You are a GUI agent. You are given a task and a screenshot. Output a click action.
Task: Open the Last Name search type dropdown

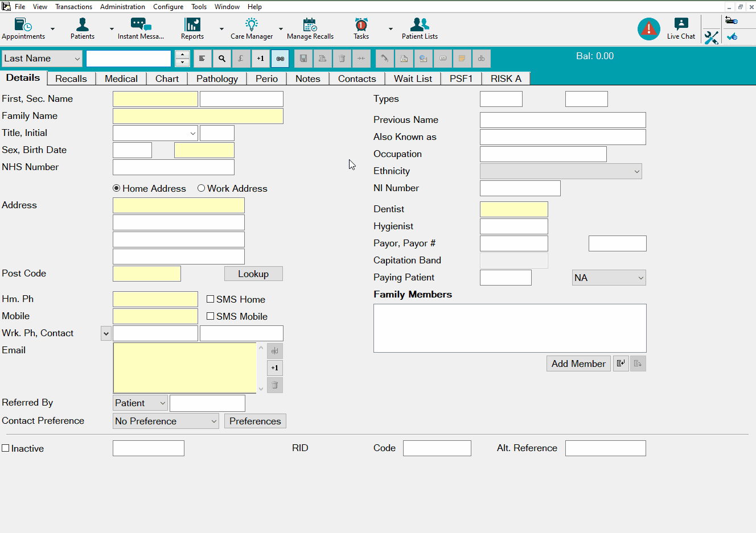[42, 59]
